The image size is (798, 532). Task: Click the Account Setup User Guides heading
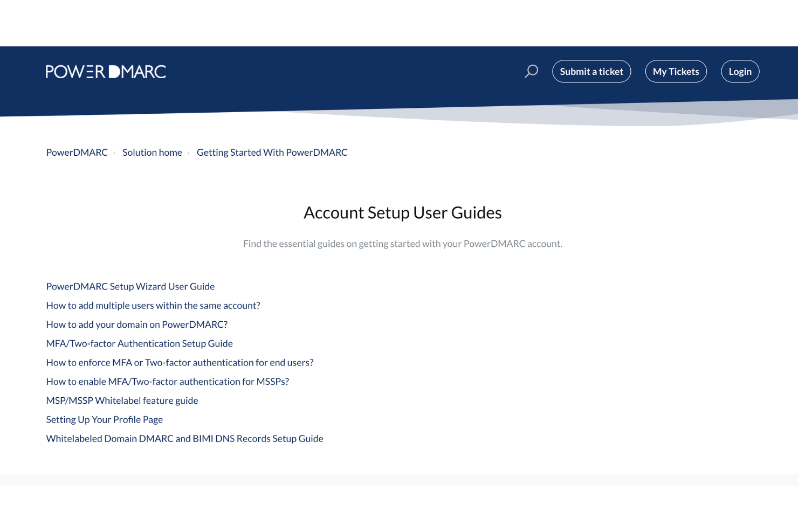coord(403,213)
